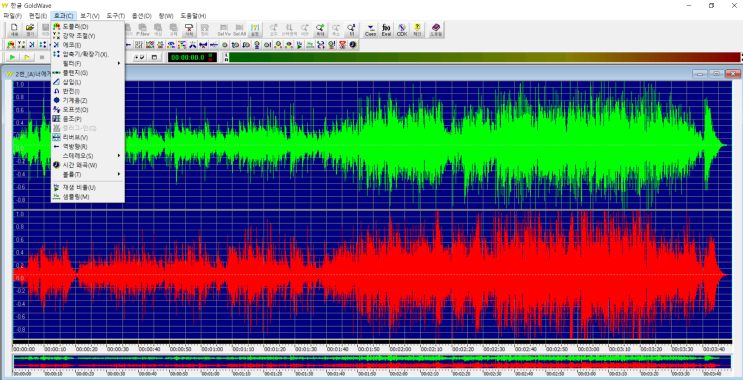Click the 축소 zoom-out magnifier icon

tap(335, 29)
